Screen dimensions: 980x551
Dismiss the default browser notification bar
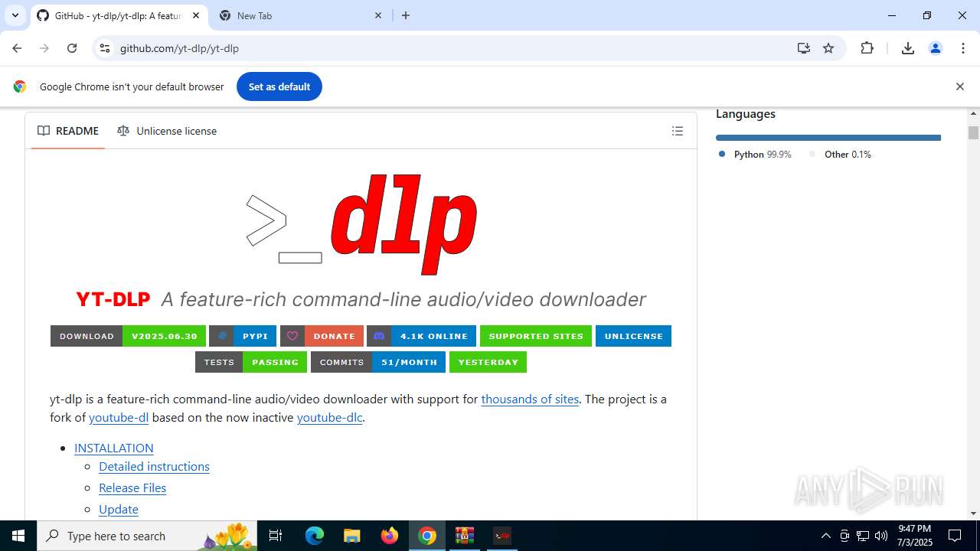click(x=959, y=86)
